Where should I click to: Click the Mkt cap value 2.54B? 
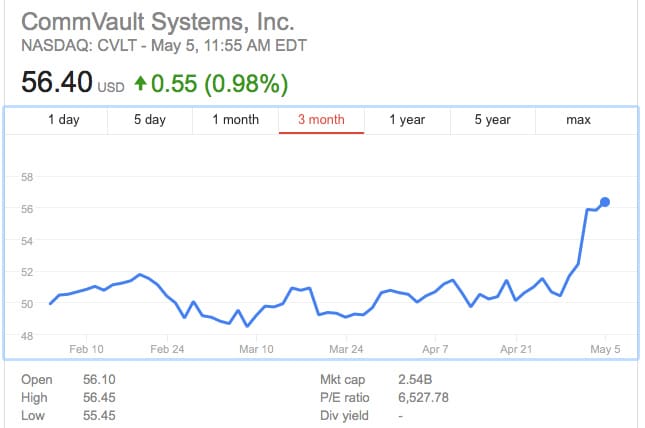[415, 379]
